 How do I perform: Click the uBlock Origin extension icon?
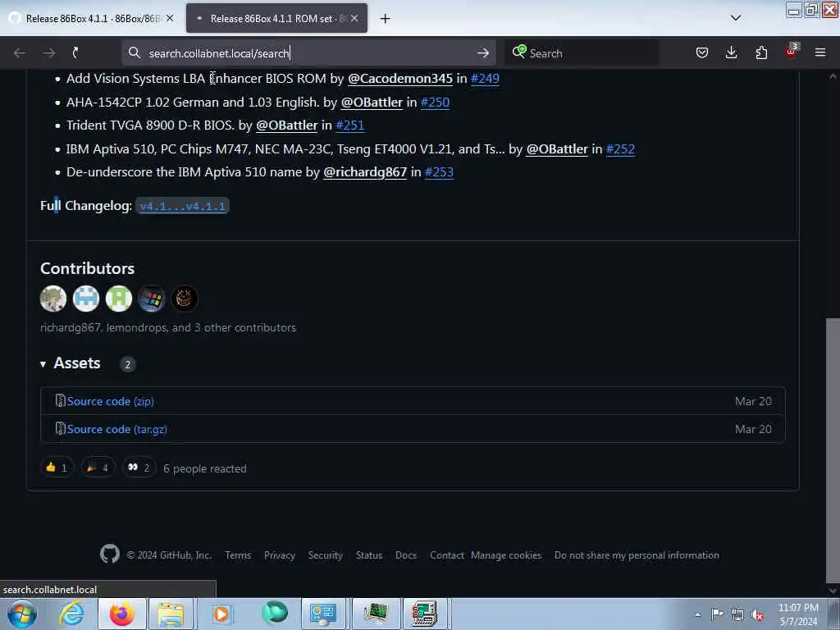pos(791,52)
